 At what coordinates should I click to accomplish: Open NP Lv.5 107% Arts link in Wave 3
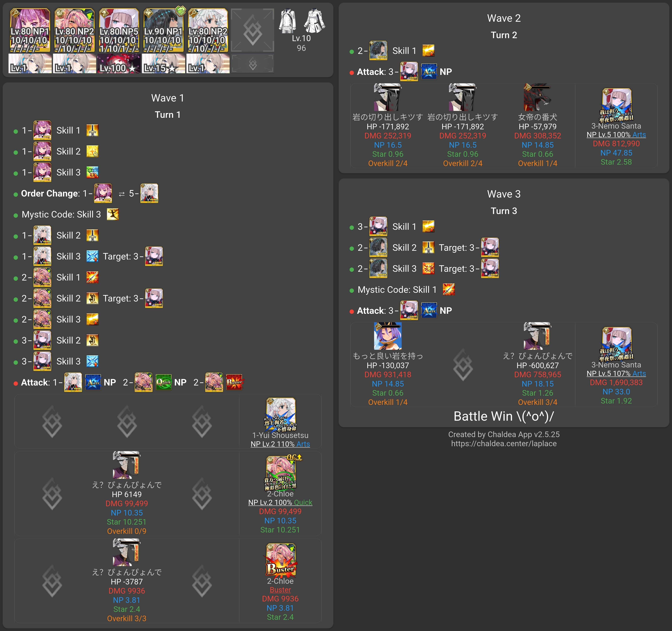click(x=616, y=373)
